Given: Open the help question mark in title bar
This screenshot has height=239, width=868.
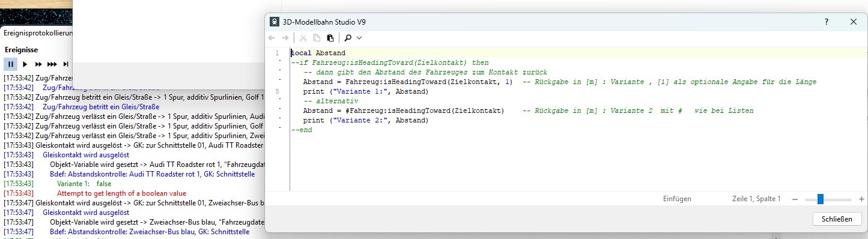Looking at the screenshot, I should click(827, 22).
